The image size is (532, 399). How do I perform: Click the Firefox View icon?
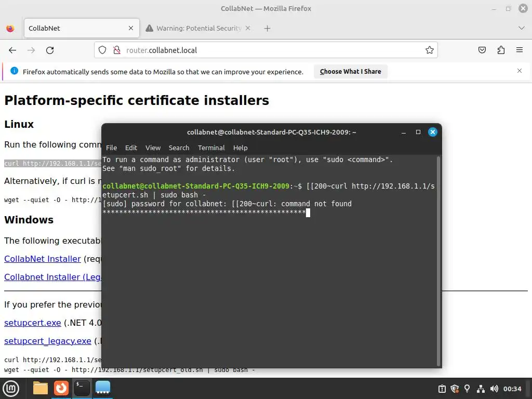click(x=10, y=28)
